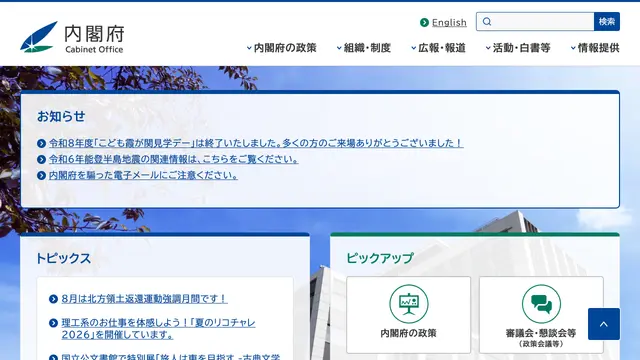This screenshot has width=640, height=360.
Task: Click bullet icon beside 北方領土返還運動 topic
Action: coord(53,299)
